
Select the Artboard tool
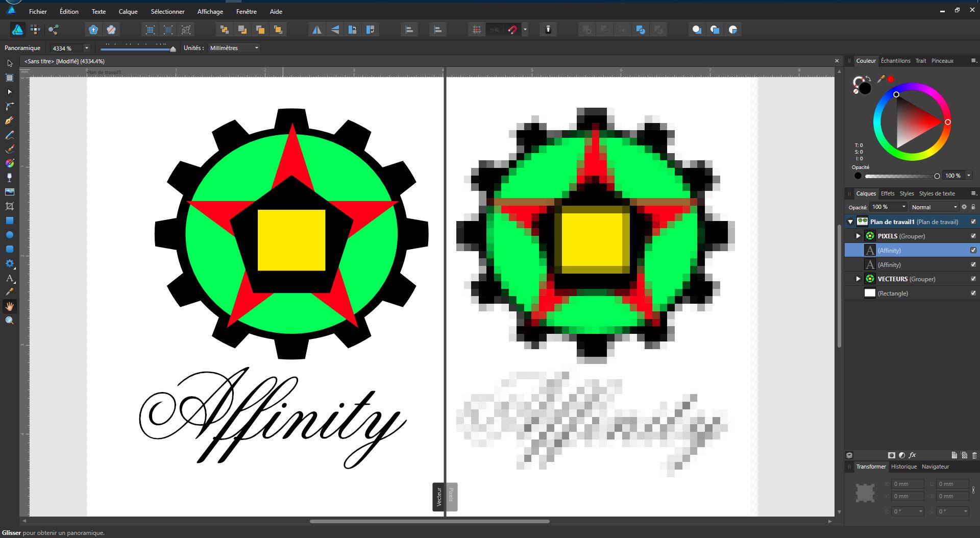pyautogui.click(x=10, y=78)
